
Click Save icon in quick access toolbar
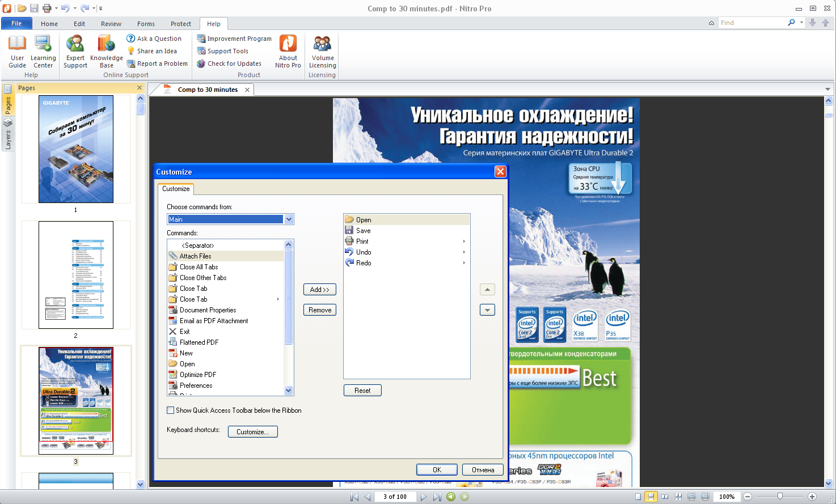(x=34, y=8)
